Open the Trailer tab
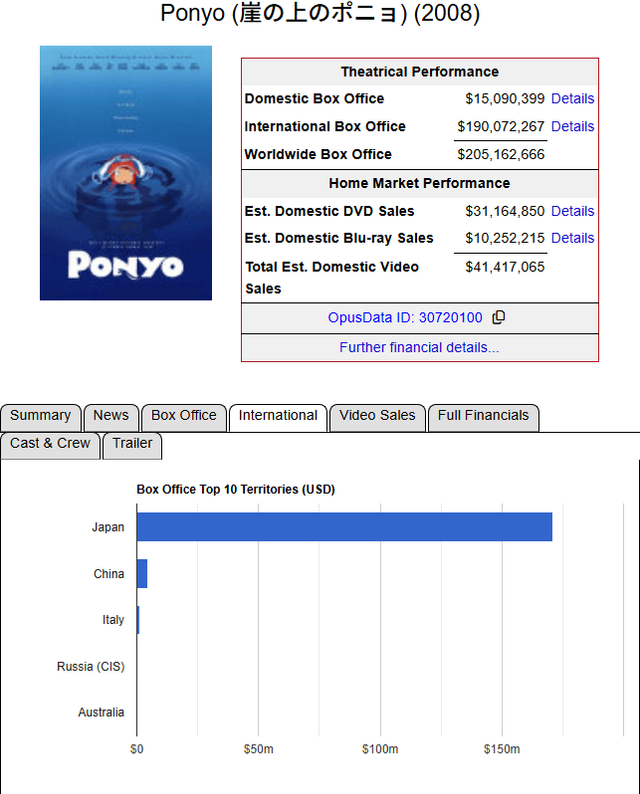Viewport: 640px width, 794px height. click(x=132, y=444)
